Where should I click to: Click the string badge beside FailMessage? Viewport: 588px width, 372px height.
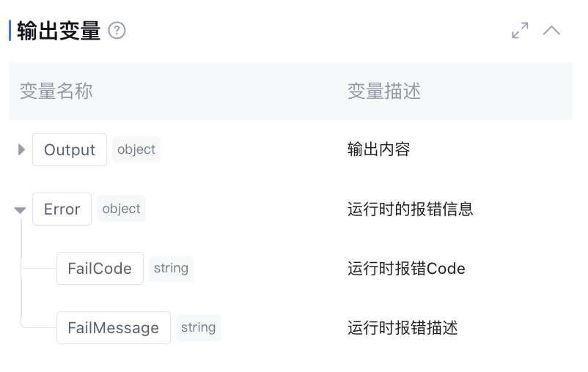(198, 327)
